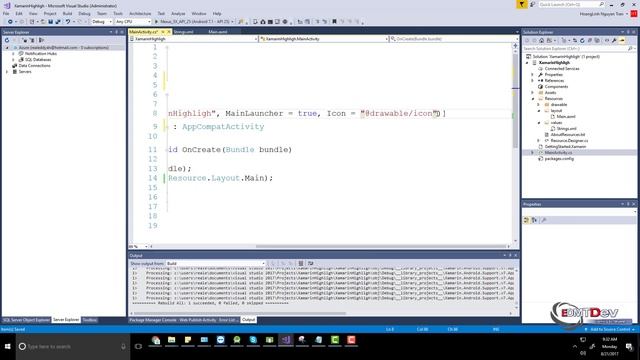Collapse the Azure node in Server Explorer
The width and height of the screenshot is (640, 360).
point(7,48)
